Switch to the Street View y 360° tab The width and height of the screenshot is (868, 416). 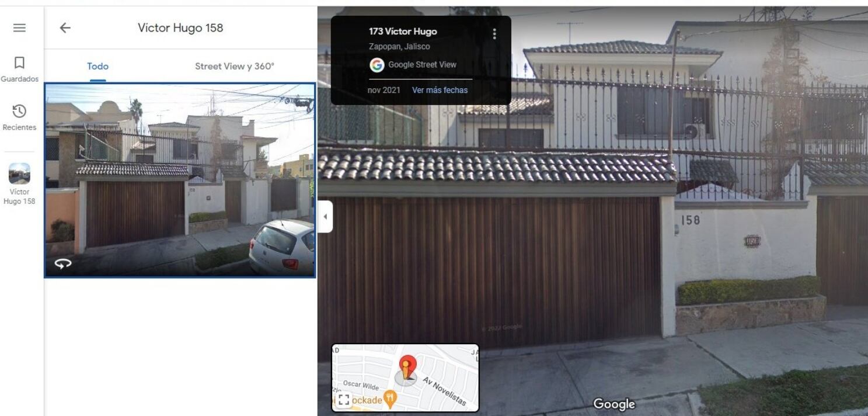click(x=234, y=66)
